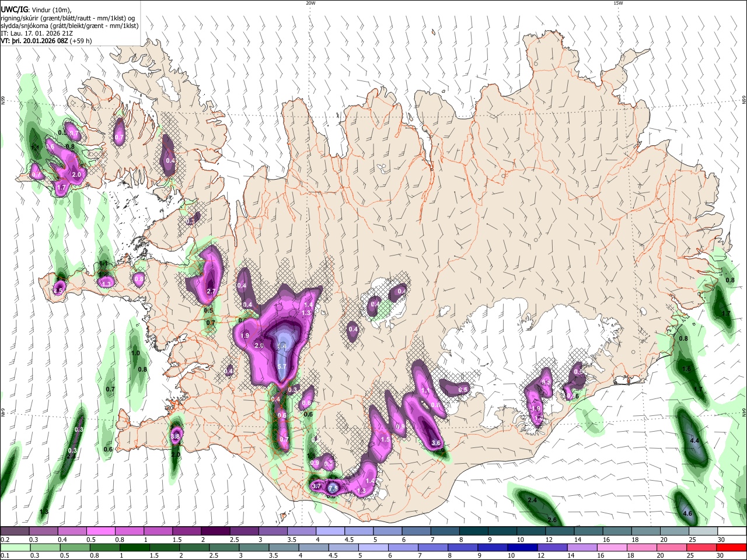Click the deep blue swatch between 10 and 12, lower row
Viewport: 747px width, 560px height.
[522, 547]
